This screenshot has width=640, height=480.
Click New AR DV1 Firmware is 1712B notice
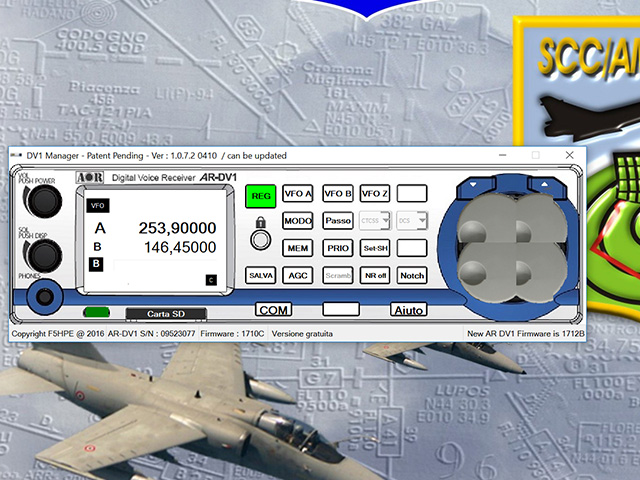526,334
